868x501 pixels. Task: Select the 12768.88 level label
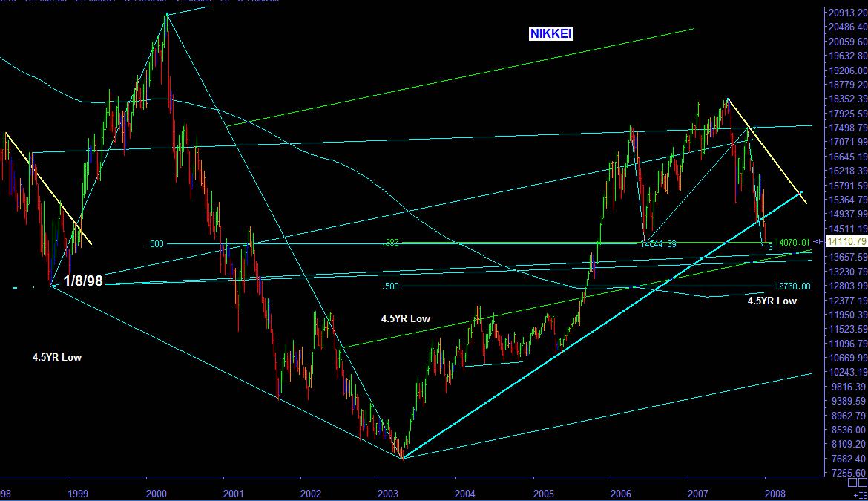(792, 286)
